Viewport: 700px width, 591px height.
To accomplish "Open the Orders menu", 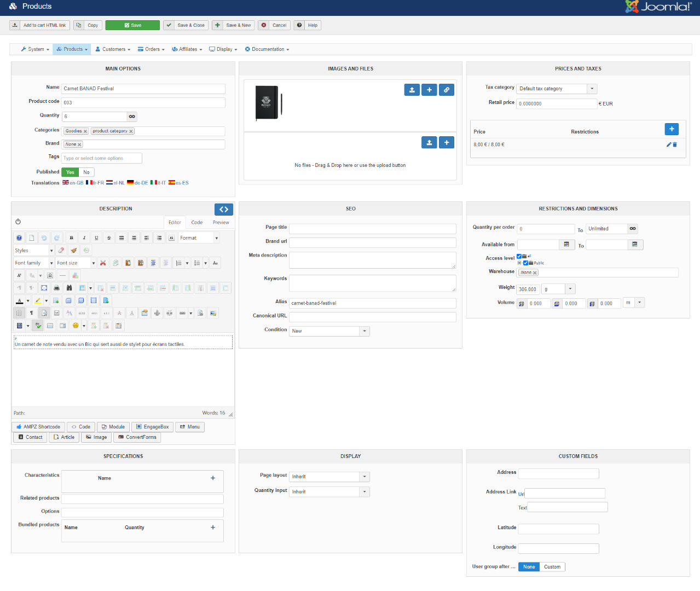I will (151, 49).
